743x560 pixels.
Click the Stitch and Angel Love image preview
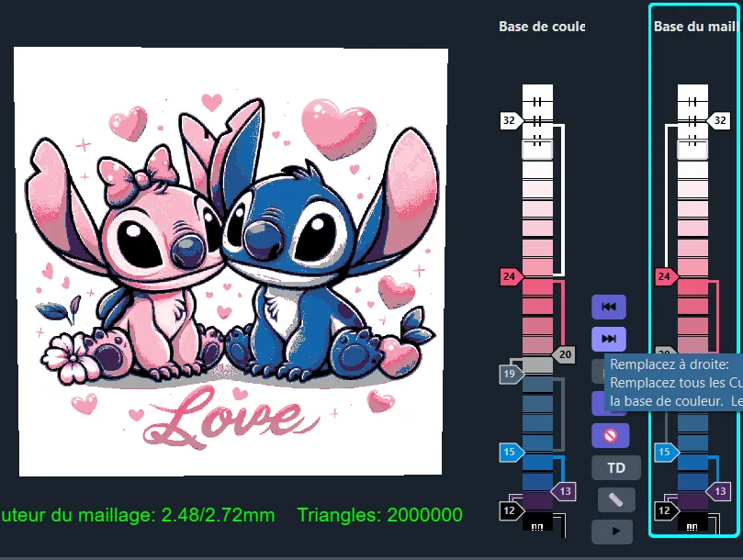click(x=231, y=261)
